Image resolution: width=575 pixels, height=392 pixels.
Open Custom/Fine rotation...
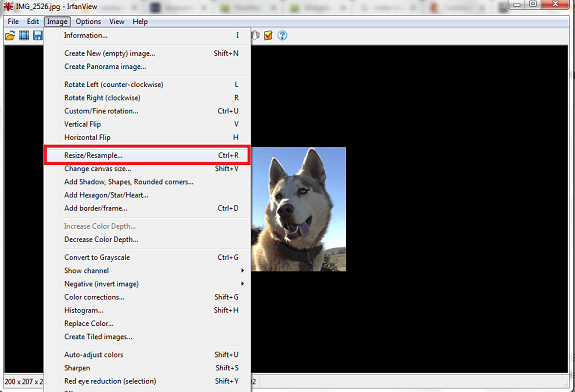(x=147, y=111)
